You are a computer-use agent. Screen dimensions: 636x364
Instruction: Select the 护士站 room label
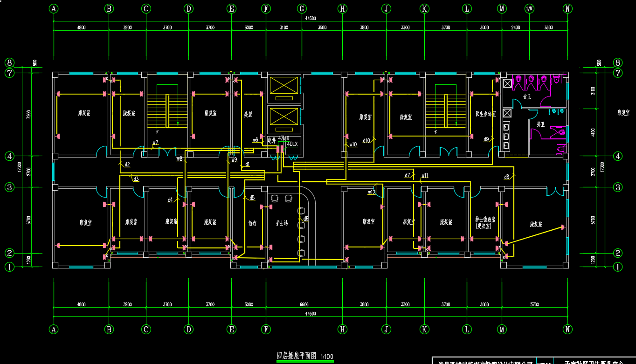click(x=281, y=224)
